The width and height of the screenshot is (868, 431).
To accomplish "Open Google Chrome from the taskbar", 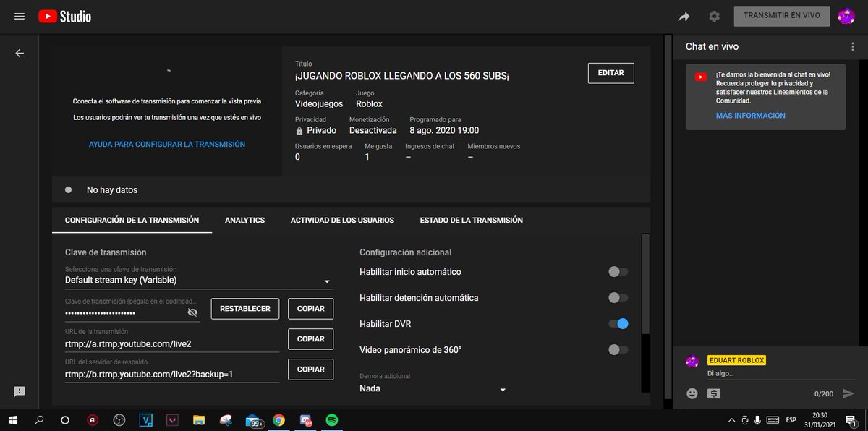I will (x=279, y=419).
